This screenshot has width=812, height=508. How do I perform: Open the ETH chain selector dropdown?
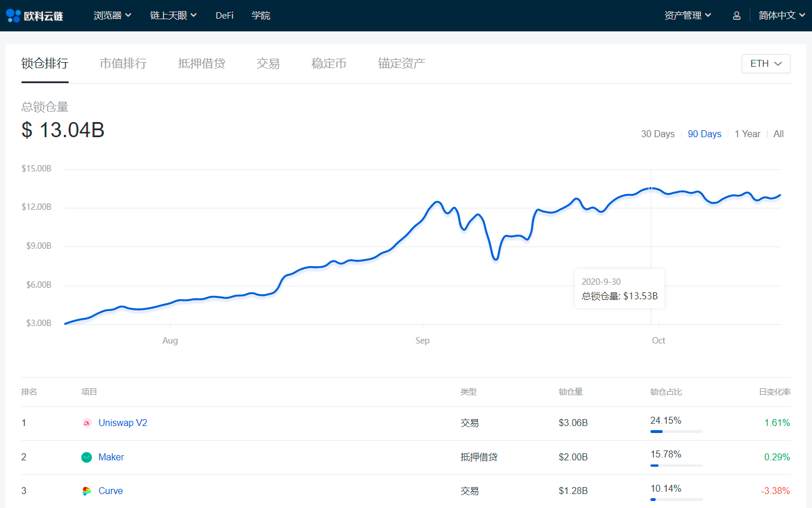pos(766,63)
